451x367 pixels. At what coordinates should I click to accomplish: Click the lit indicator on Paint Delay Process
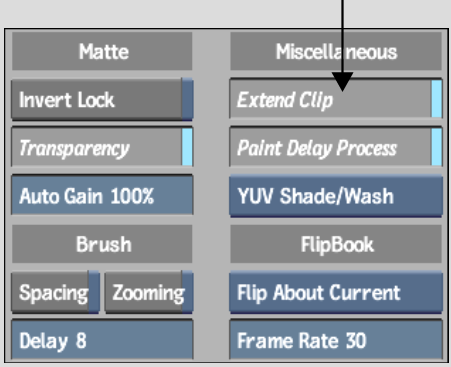point(437,147)
